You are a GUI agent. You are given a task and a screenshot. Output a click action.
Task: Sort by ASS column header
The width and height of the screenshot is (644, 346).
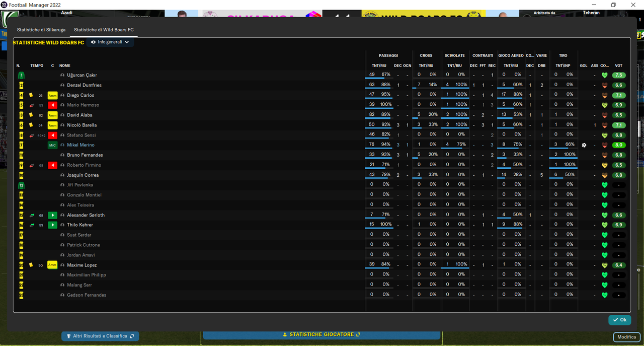click(x=595, y=65)
